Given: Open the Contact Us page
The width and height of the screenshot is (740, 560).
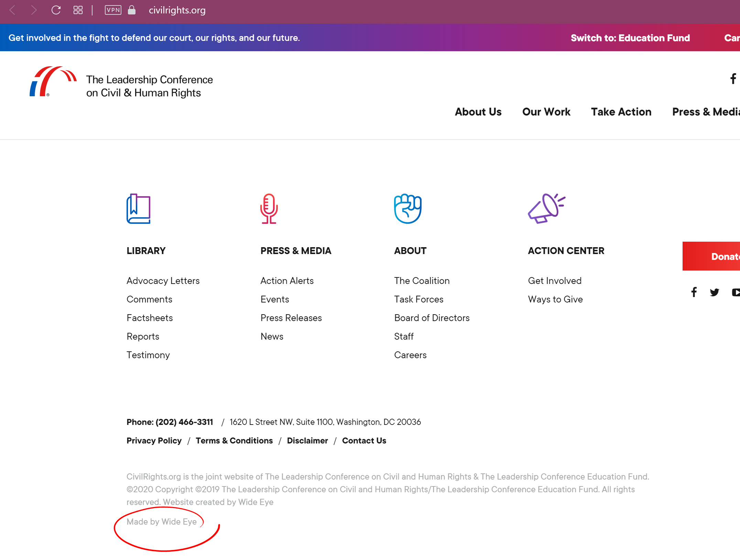Looking at the screenshot, I should (364, 440).
